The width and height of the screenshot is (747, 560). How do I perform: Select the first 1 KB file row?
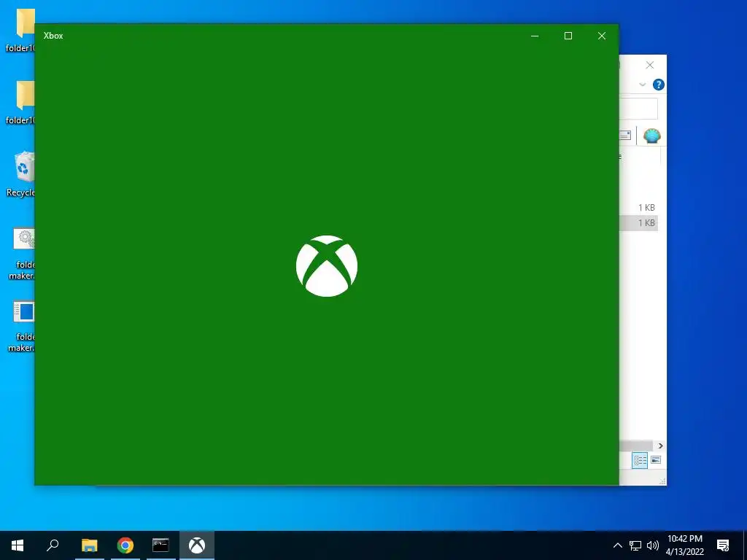638,208
